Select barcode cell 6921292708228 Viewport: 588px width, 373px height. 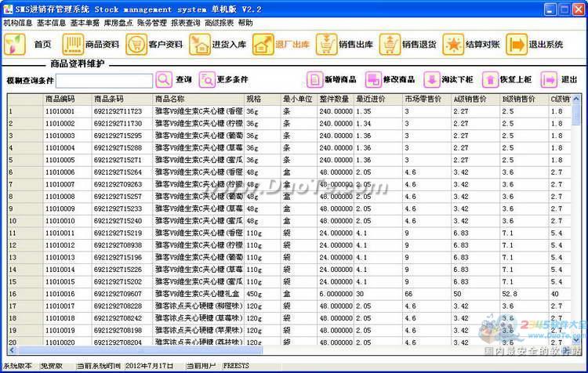tap(122, 306)
